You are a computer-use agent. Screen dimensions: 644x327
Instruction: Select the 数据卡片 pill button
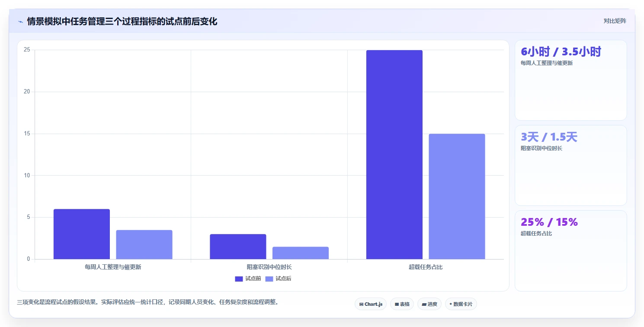(461, 304)
